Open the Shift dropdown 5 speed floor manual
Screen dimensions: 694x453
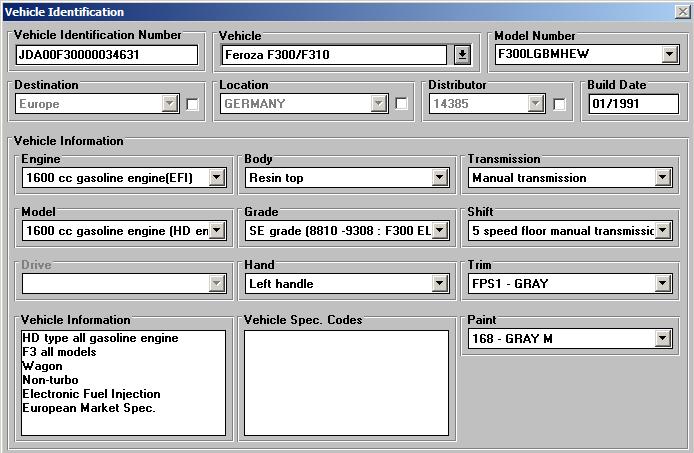(663, 230)
